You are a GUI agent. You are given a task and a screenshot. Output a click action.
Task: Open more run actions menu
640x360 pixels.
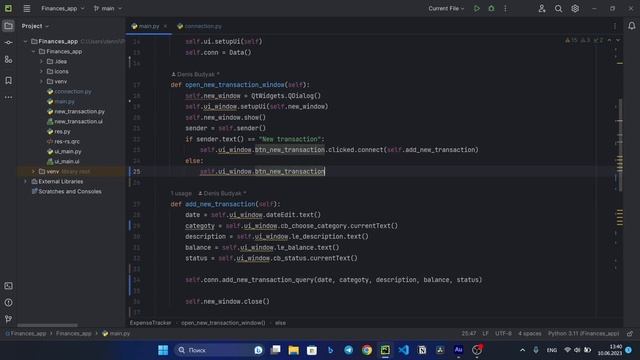click(x=505, y=8)
